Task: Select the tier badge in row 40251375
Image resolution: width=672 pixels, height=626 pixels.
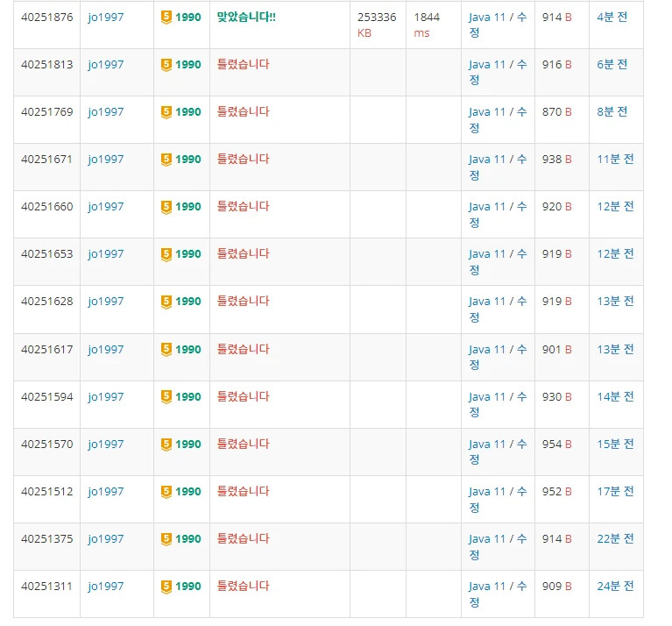Action: 166,539
